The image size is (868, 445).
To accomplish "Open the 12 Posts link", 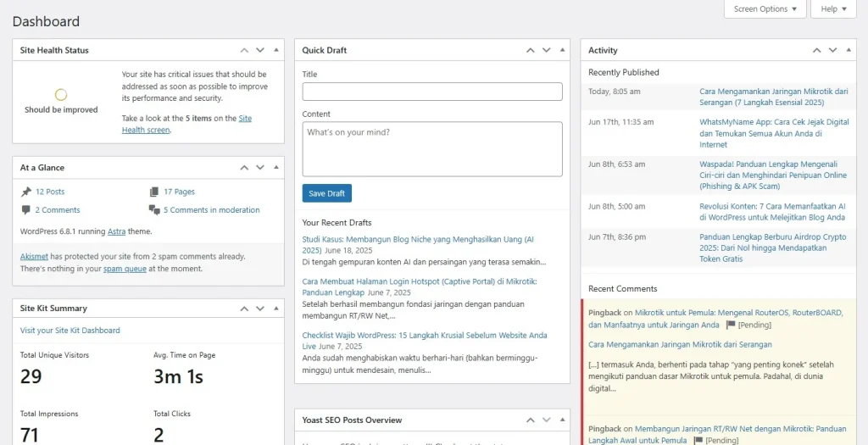I will pyautogui.click(x=50, y=192).
